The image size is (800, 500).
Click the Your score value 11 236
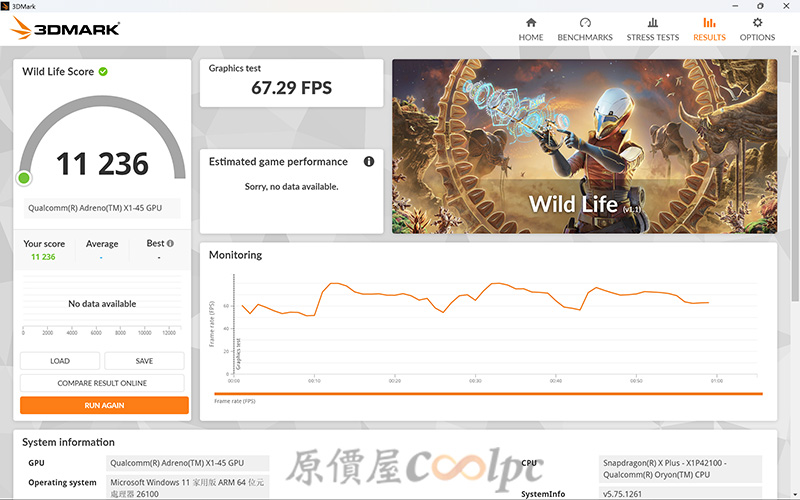point(43,257)
